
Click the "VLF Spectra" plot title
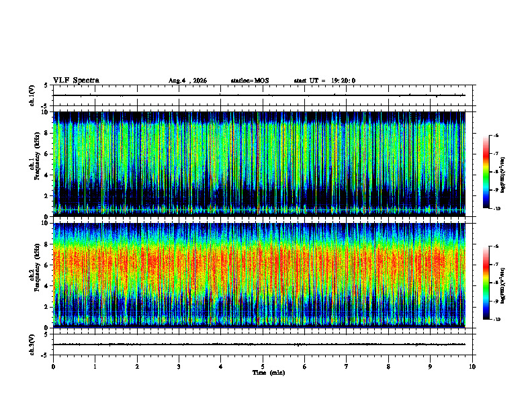pyautogui.click(x=76, y=81)
